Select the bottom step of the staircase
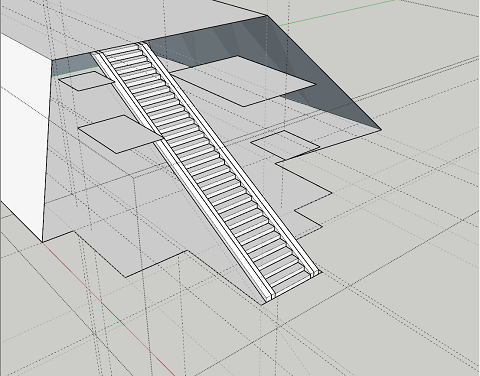 (x=290, y=289)
